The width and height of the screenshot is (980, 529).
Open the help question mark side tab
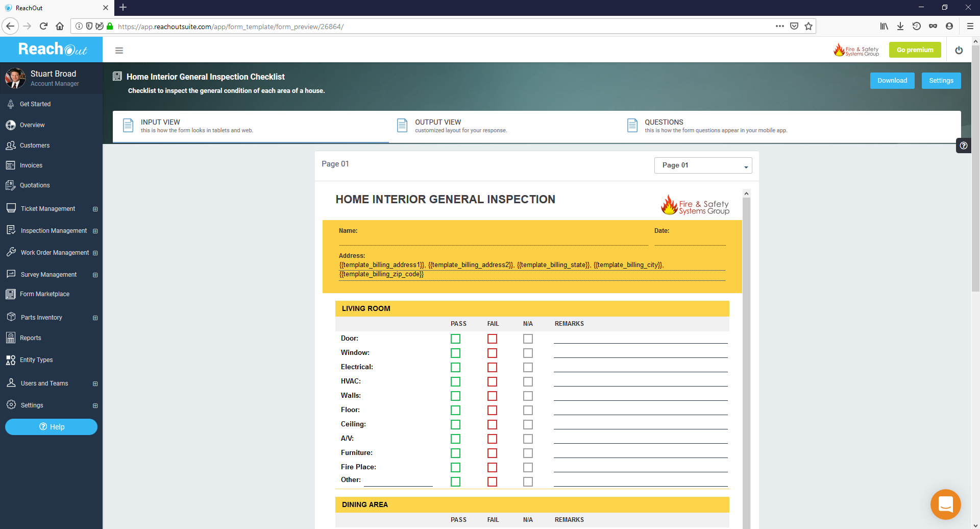click(963, 146)
